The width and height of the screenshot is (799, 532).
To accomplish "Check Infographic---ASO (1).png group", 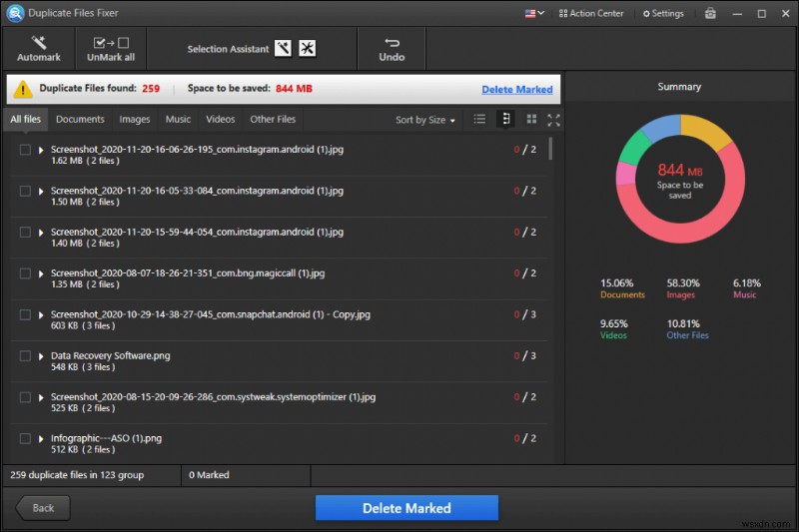I will (25, 438).
